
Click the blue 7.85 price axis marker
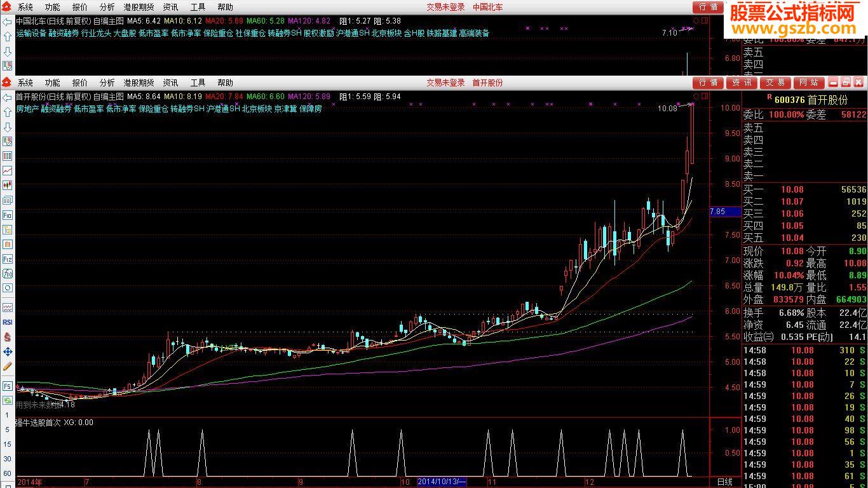(x=724, y=212)
